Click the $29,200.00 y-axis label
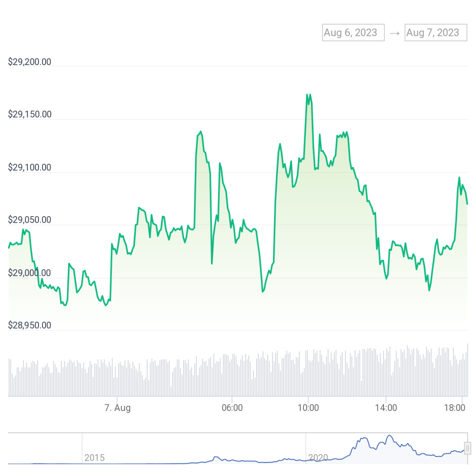Screen dimensions: 476x476 (30, 62)
